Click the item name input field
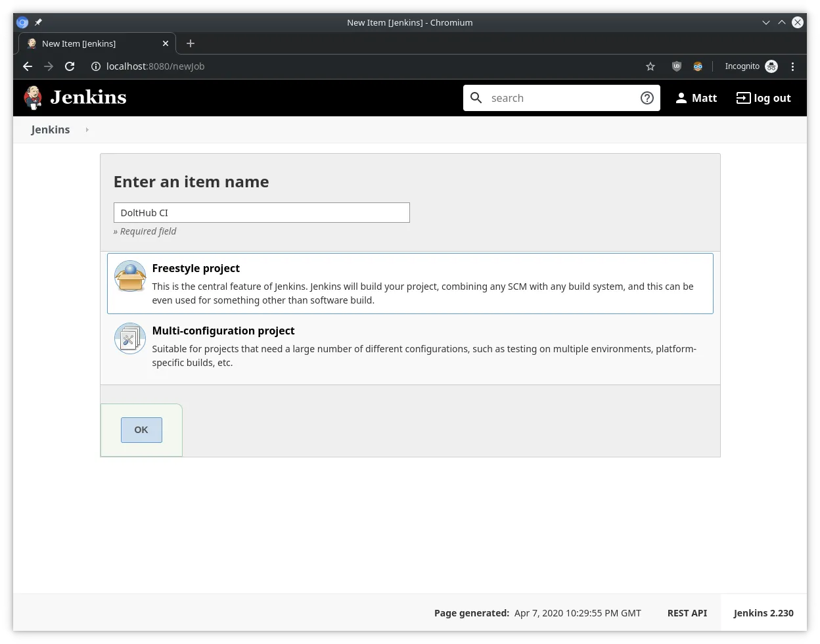Image resolution: width=820 pixels, height=644 pixels. [261, 212]
